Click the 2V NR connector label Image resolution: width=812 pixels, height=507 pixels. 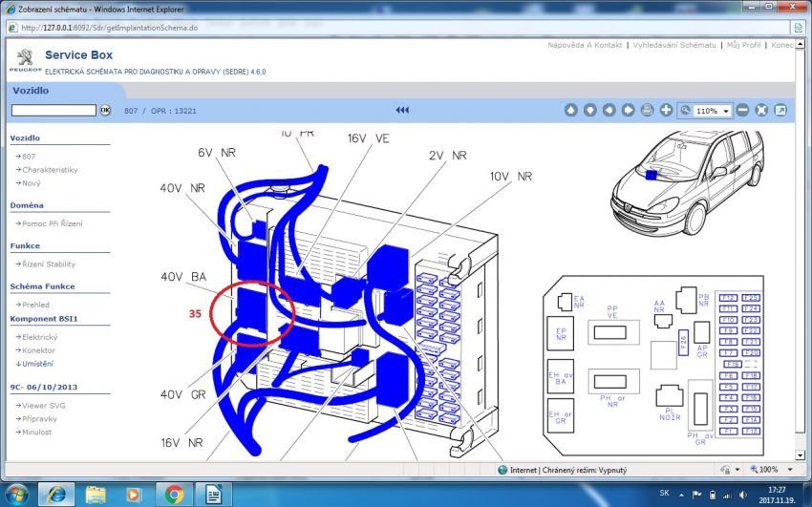click(x=447, y=156)
